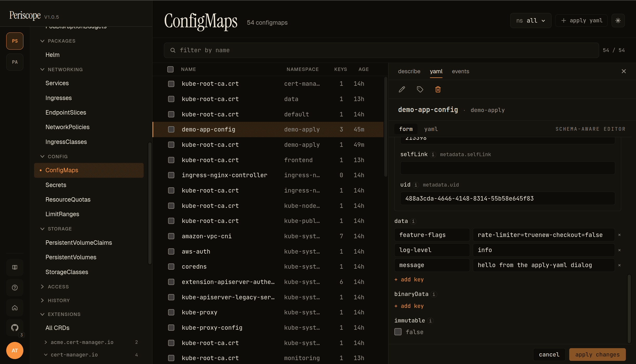
Task: Switch editor to yaml mode tab
Action: 431,129
